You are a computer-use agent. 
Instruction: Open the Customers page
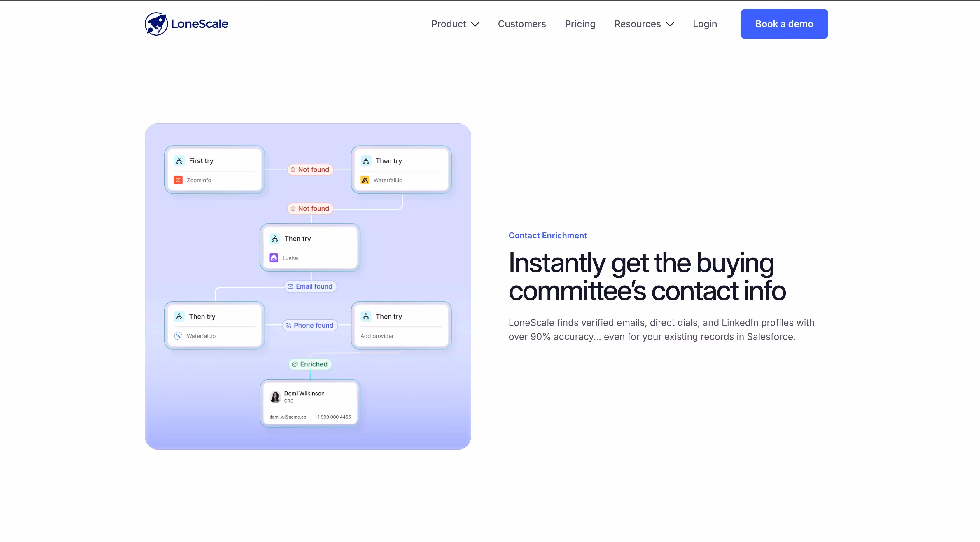tap(522, 24)
